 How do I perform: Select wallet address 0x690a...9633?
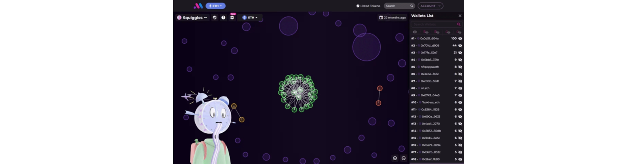(431, 116)
